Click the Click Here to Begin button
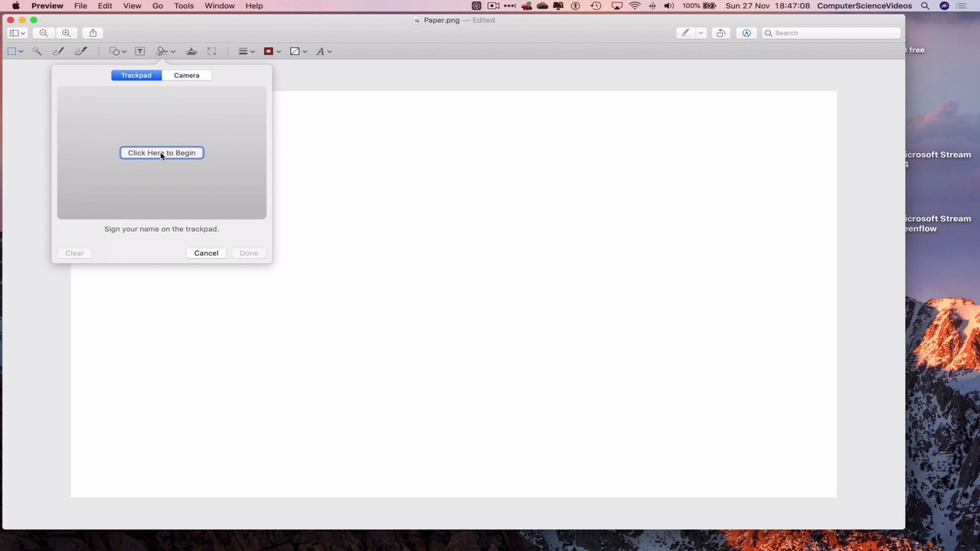This screenshot has width=980, height=551. (162, 153)
